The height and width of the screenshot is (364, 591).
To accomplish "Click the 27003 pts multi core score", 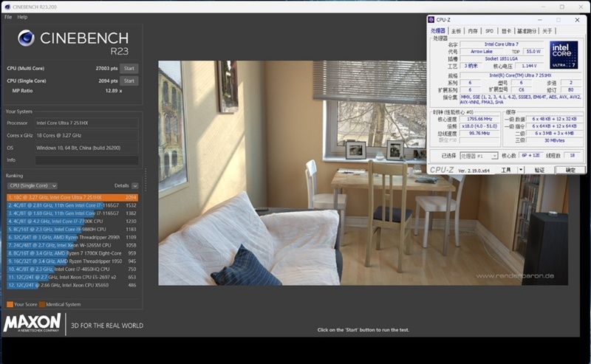I will (106, 68).
